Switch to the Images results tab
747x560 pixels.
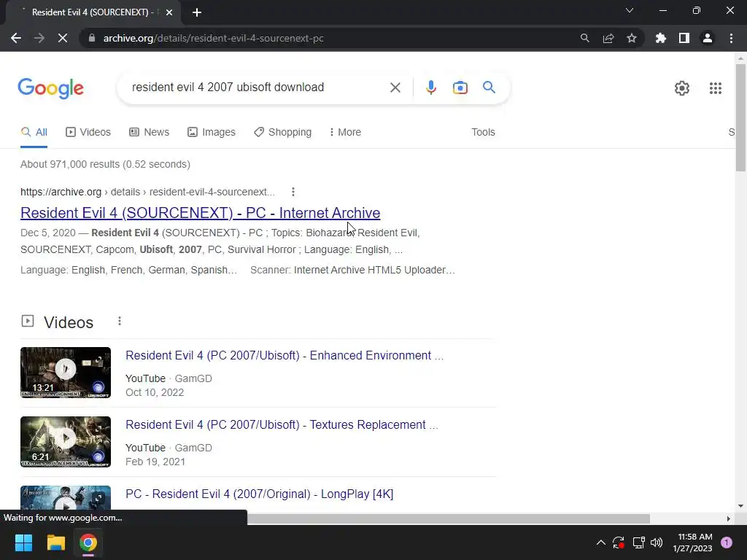click(211, 132)
